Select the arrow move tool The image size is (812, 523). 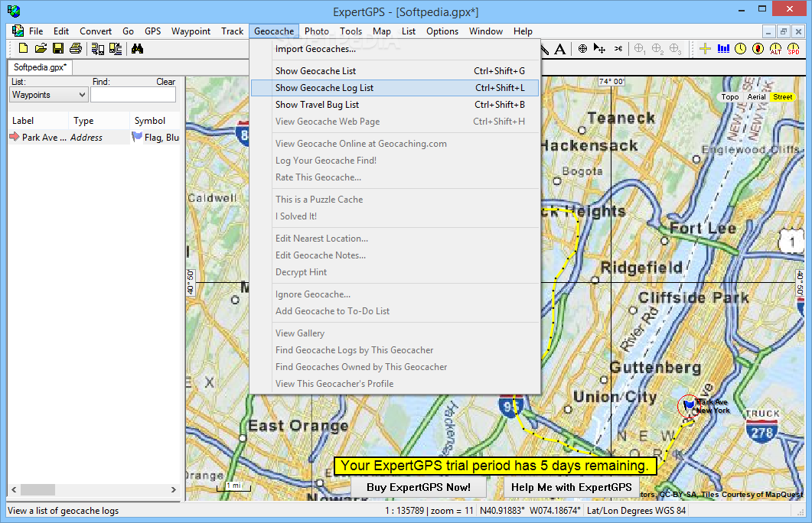point(599,49)
